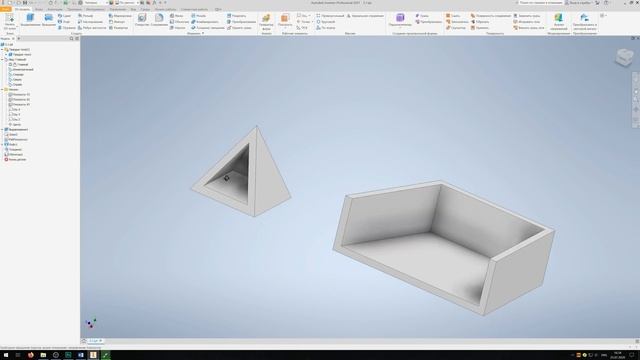Screen dimensions: 640x360
Task: Click the help search input field
Action: tap(541, 2)
